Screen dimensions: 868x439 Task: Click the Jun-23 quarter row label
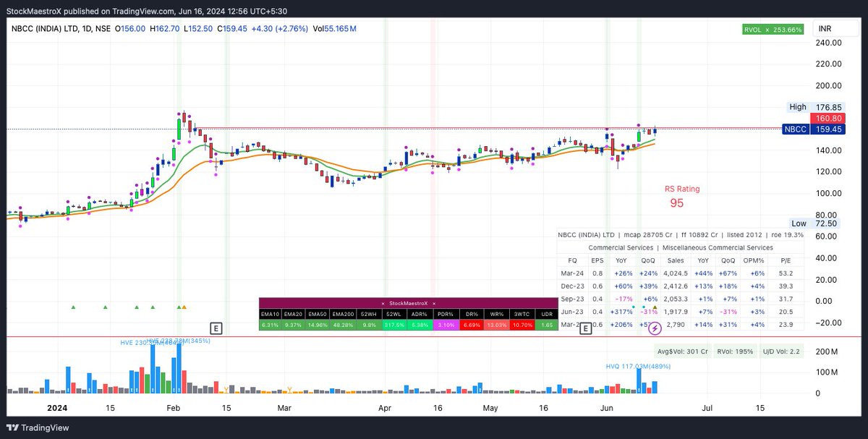(x=573, y=312)
